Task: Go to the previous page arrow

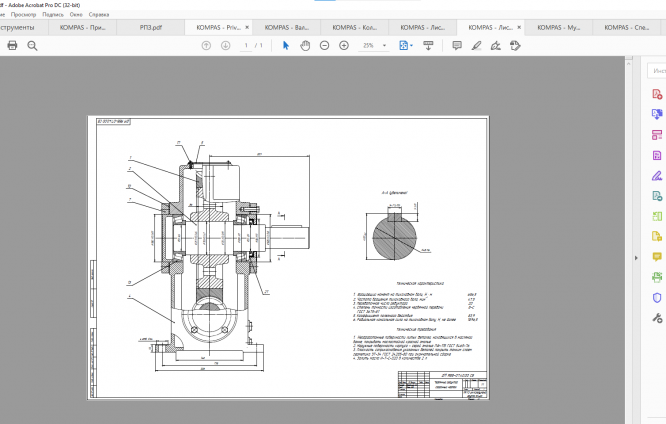Action: click(206, 46)
